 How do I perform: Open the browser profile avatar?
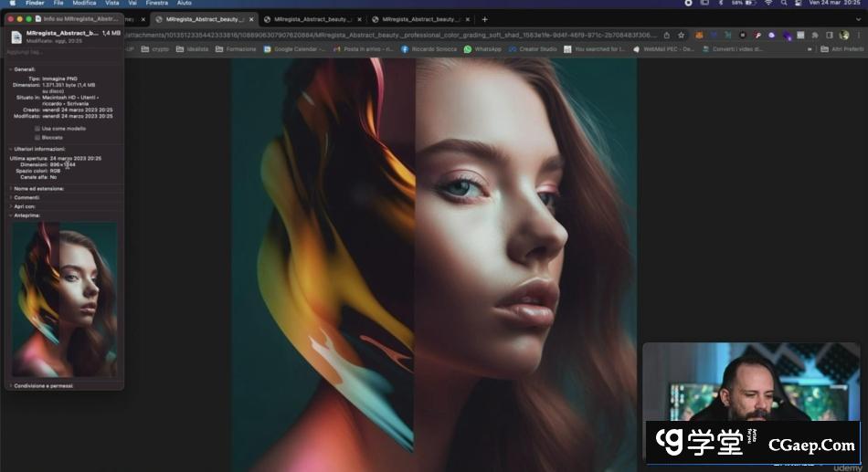(x=843, y=35)
